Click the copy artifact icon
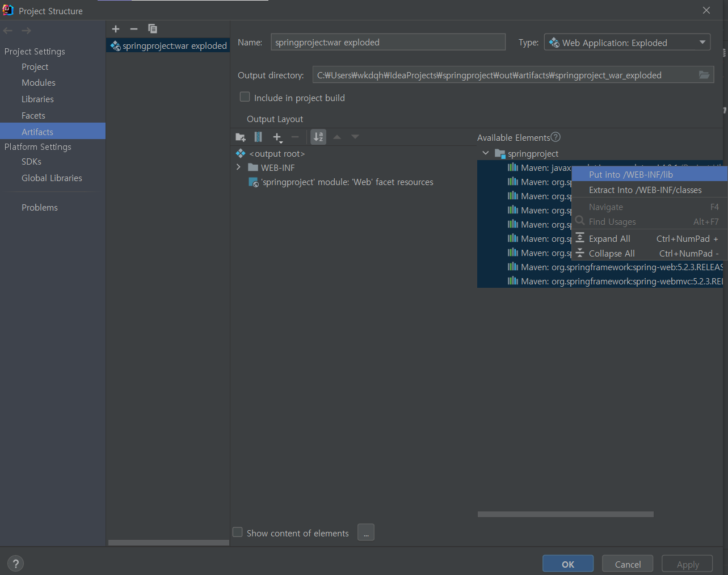This screenshot has height=575, width=728. [153, 29]
